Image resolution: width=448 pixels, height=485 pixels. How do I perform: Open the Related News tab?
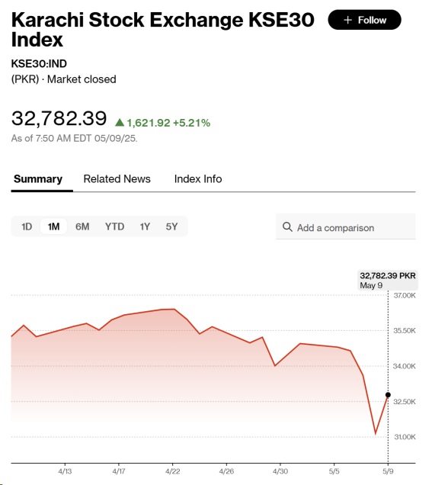[117, 179]
